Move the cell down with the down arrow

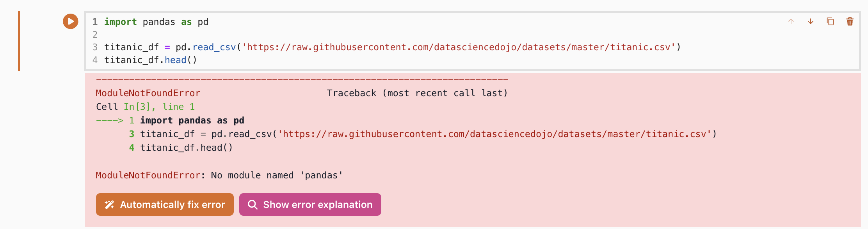click(x=811, y=21)
